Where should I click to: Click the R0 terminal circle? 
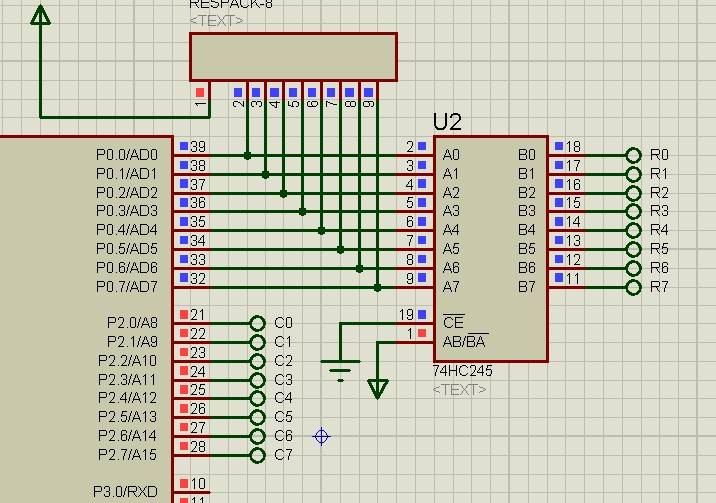point(633,155)
